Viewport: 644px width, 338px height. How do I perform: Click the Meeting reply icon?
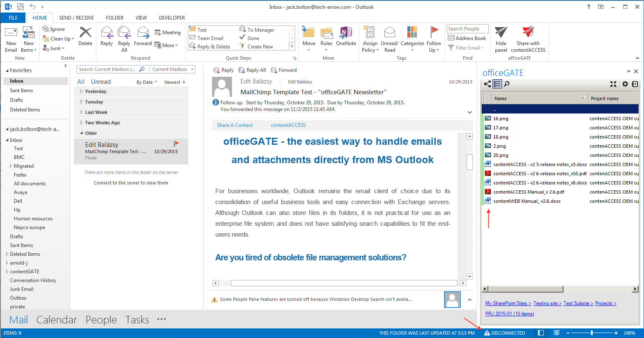(x=158, y=32)
